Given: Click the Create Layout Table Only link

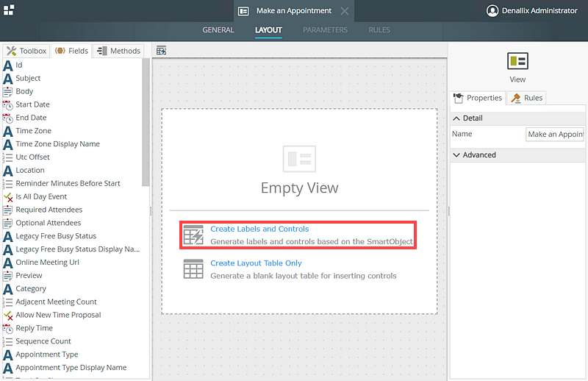Looking at the screenshot, I should 256,263.
